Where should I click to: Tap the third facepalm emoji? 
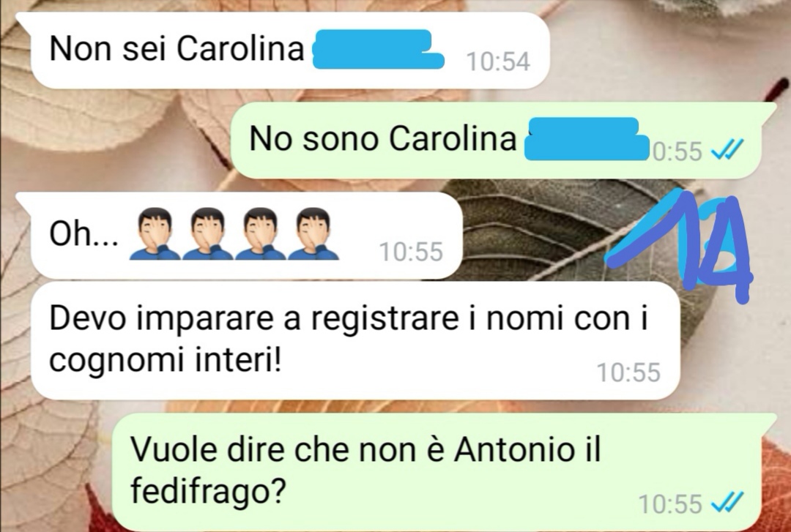pos(261,234)
